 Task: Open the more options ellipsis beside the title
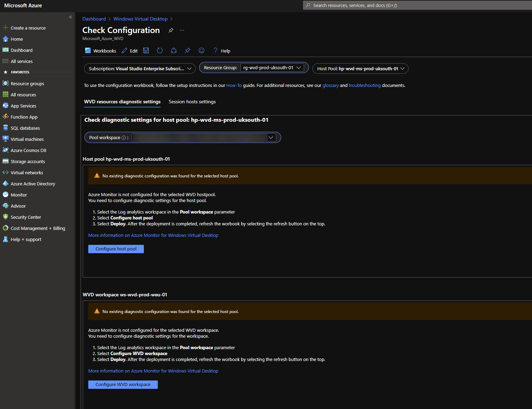pyautogui.click(x=182, y=30)
